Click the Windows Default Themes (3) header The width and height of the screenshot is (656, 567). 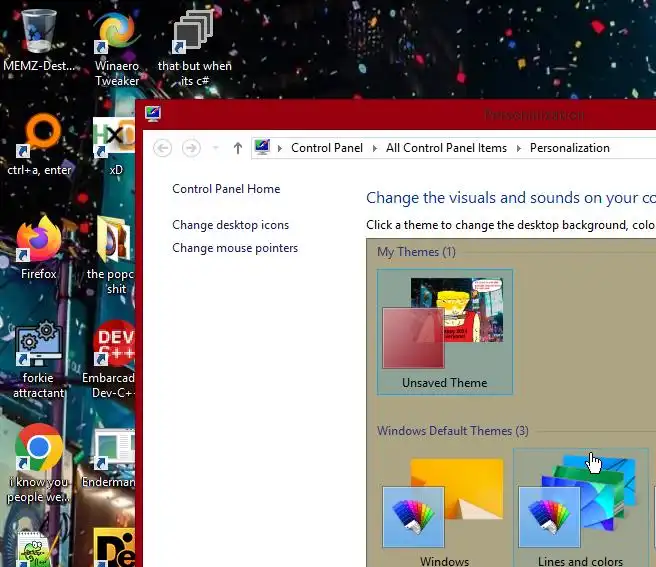[x=453, y=431]
